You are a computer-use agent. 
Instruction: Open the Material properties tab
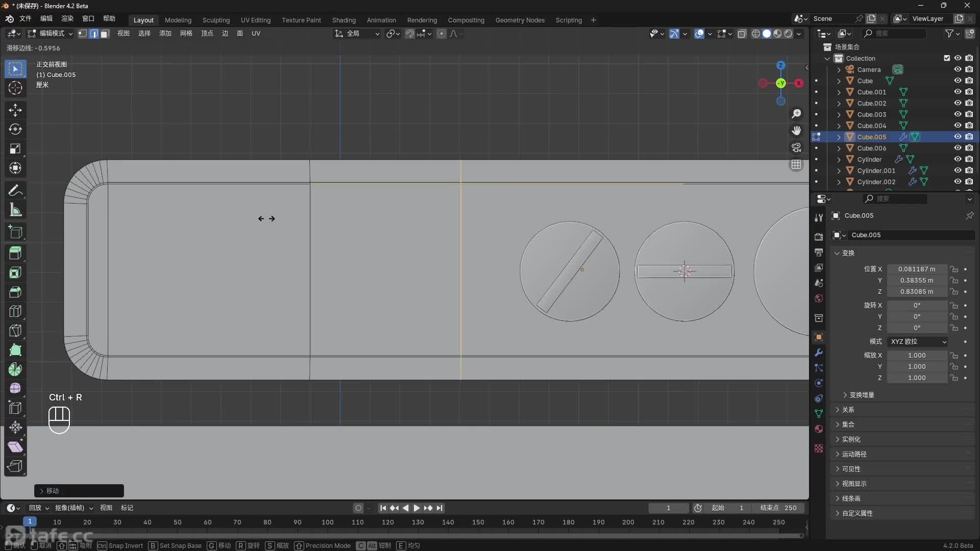(819, 429)
